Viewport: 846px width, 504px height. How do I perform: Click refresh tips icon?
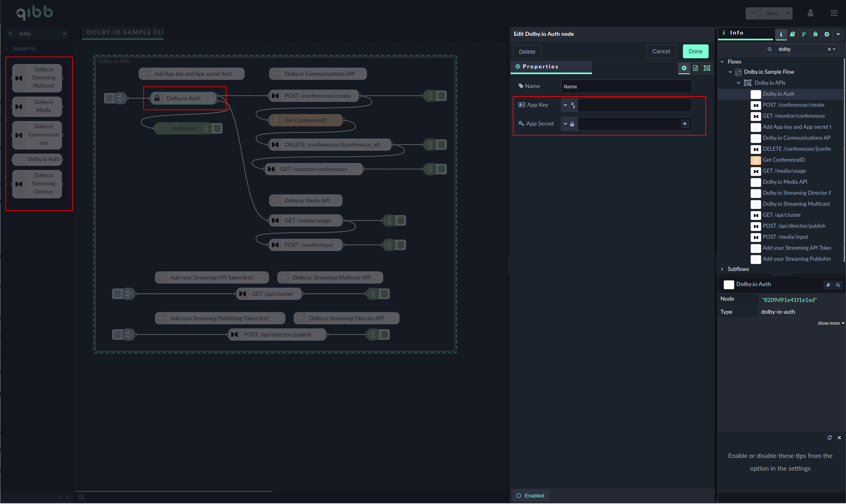829,437
